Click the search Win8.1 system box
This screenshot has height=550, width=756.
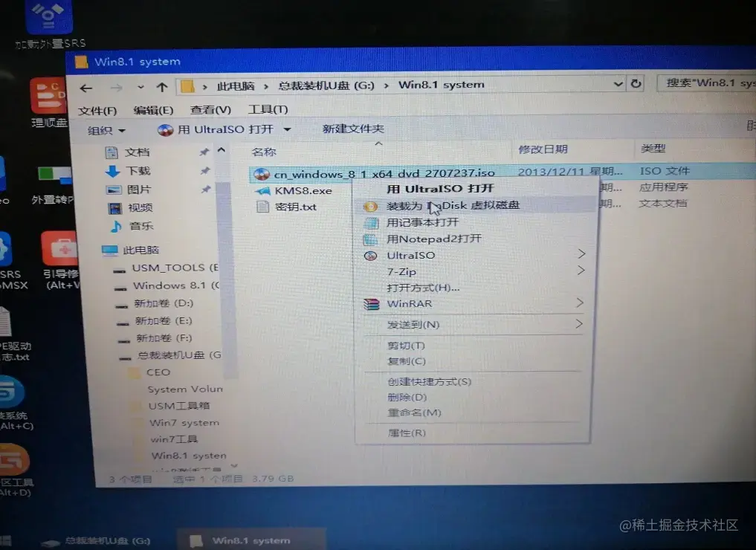706,83
